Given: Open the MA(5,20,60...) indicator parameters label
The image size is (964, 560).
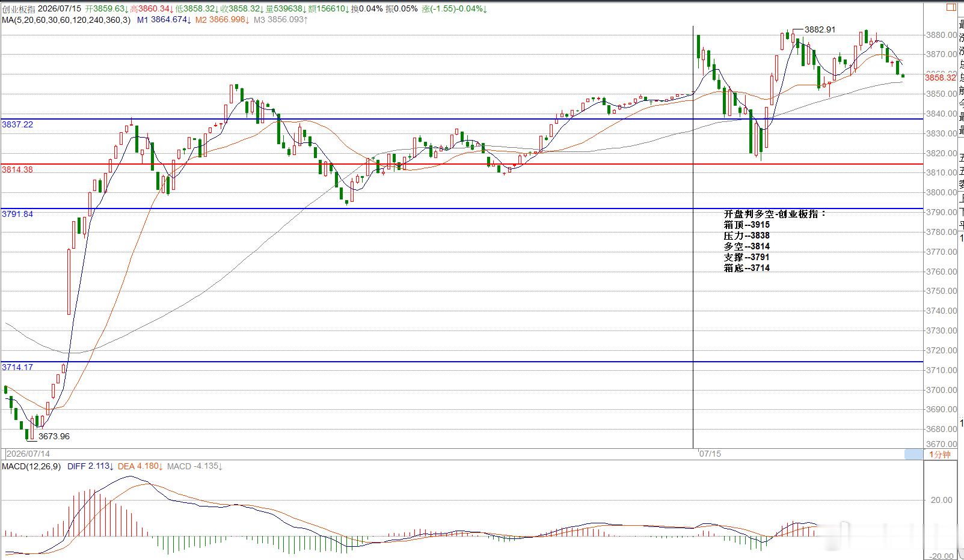Looking at the screenshot, I should (x=66, y=20).
